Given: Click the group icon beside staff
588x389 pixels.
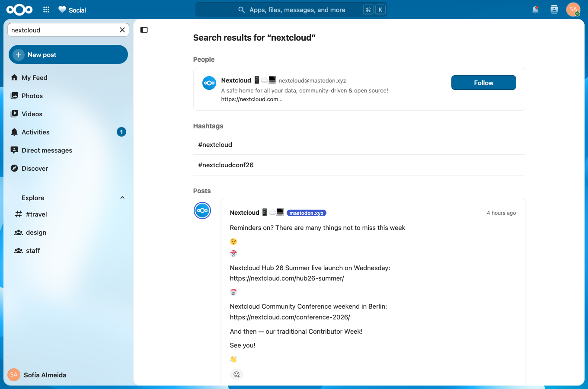Looking at the screenshot, I should 19,251.
